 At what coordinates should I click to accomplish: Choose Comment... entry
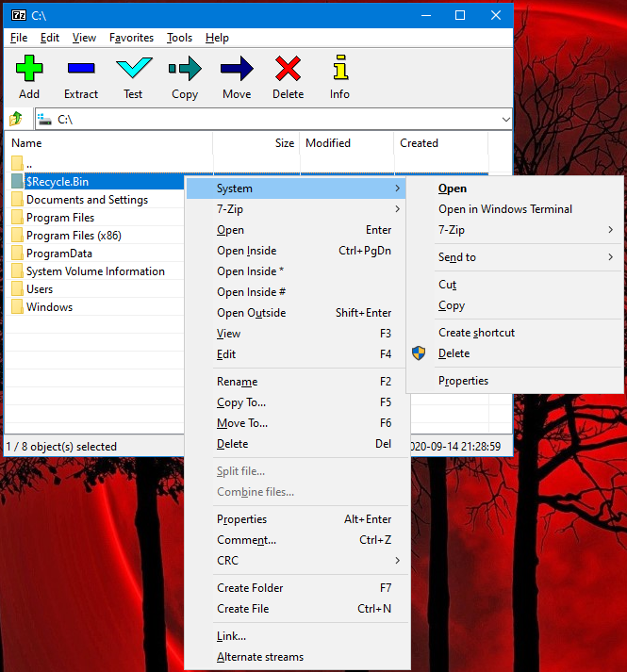(297, 539)
